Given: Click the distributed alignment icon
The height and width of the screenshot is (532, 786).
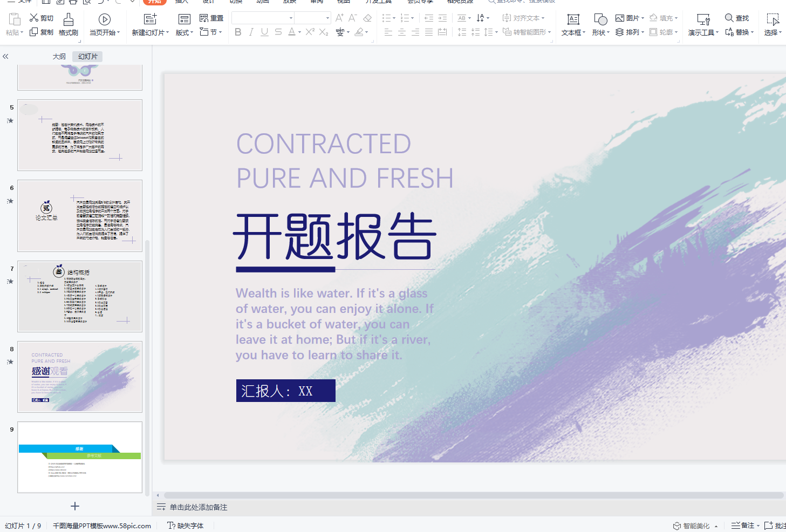Looking at the screenshot, I should click(x=442, y=32).
